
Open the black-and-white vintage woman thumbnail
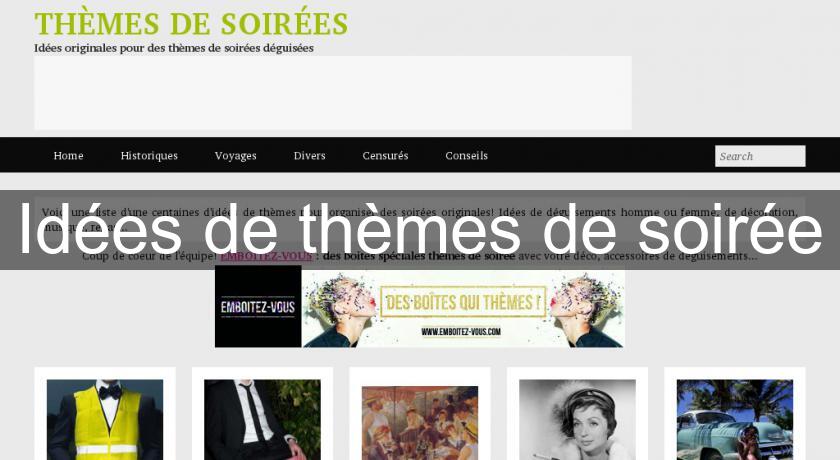click(x=578, y=419)
